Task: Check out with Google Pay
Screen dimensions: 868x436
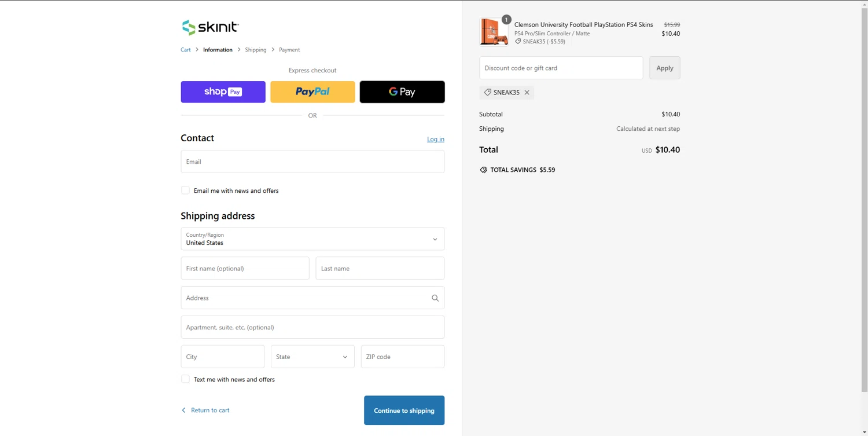Action: tap(402, 92)
